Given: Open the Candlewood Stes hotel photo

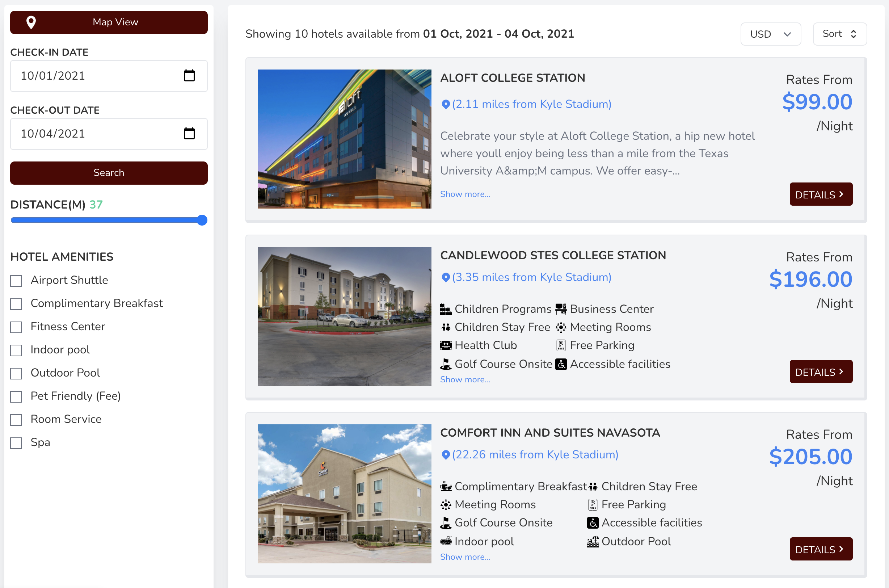Looking at the screenshot, I should [345, 316].
